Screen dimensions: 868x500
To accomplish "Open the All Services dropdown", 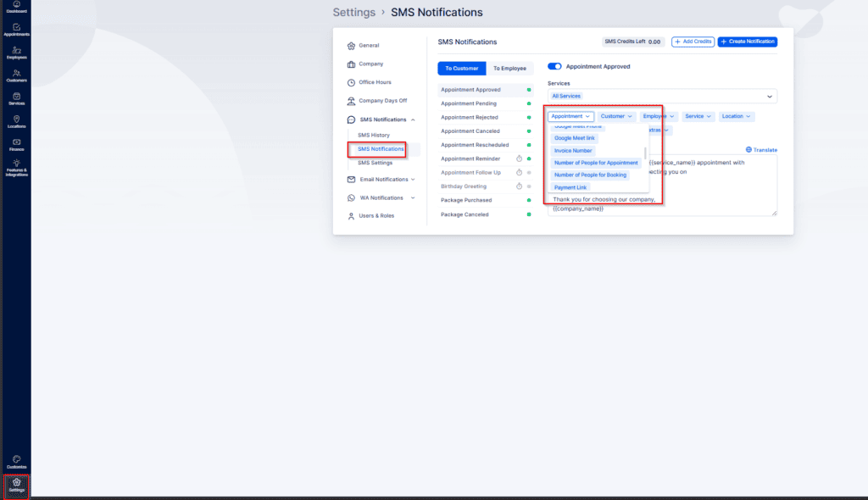I will click(x=662, y=97).
